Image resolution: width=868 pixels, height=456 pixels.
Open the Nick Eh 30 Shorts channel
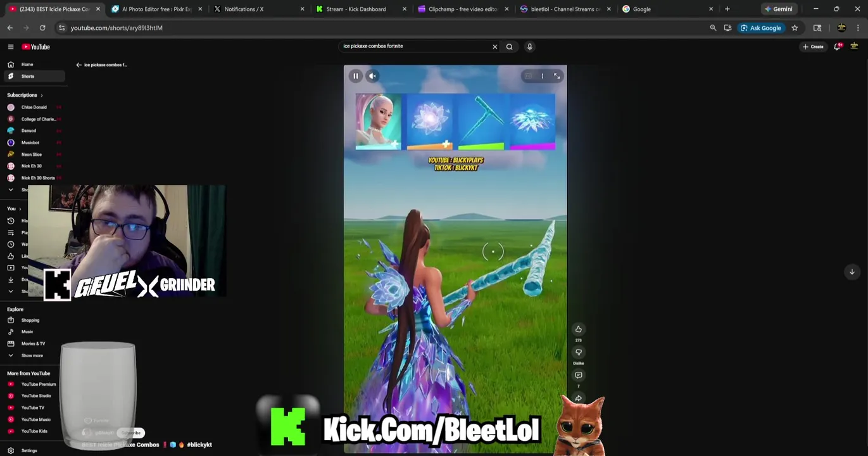click(34, 178)
